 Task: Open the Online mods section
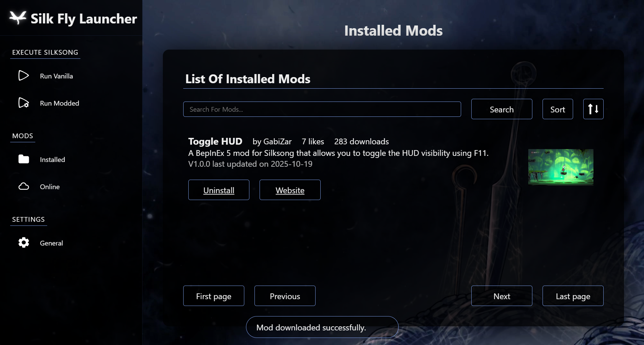[x=50, y=187]
